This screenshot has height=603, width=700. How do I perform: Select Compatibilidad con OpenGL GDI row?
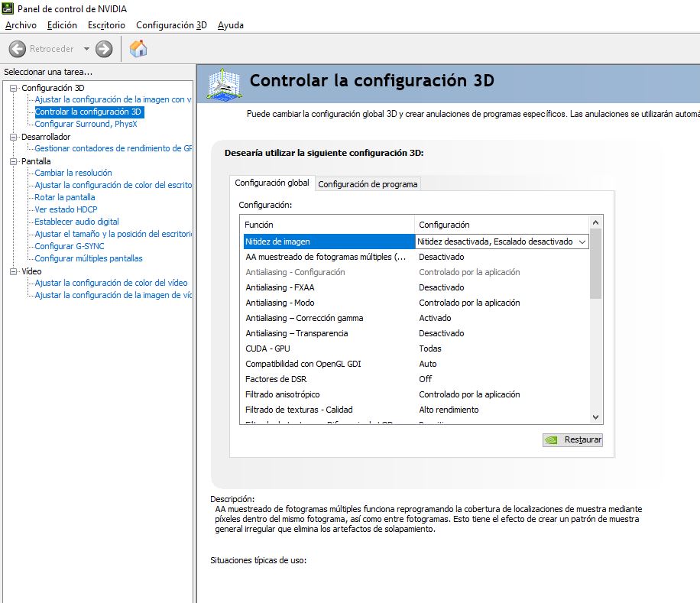(416, 364)
